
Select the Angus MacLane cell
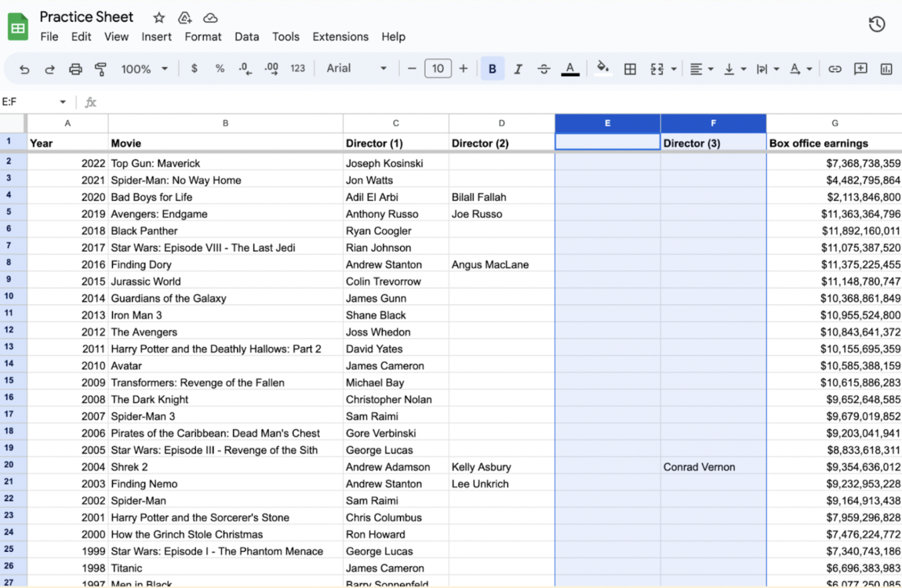(502, 265)
